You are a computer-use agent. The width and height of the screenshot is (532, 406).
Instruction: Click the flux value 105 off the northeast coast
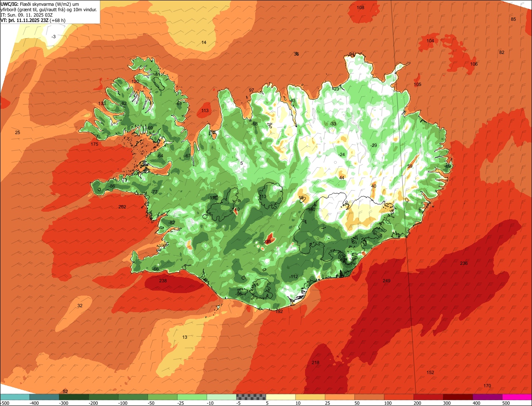point(417,85)
